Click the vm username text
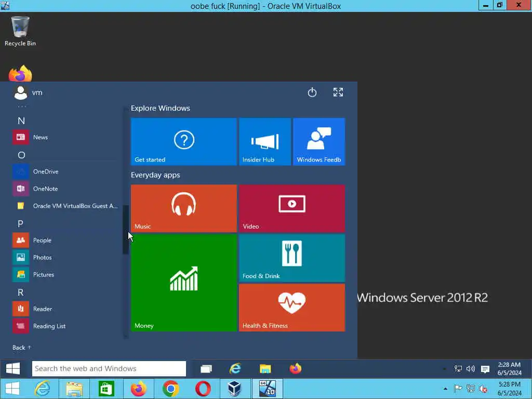This screenshot has height=399, width=532. [x=37, y=92]
